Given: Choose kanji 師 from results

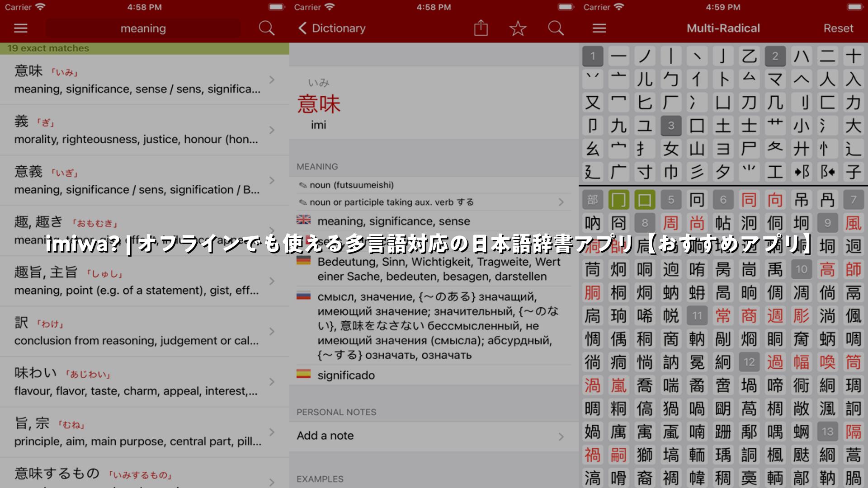Looking at the screenshot, I should pyautogui.click(x=854, y=269).
